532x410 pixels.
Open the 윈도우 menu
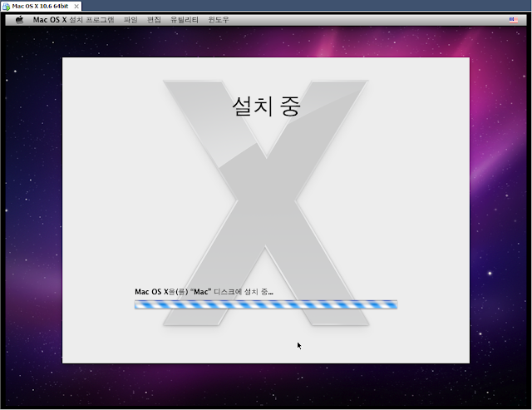click(x=218, y=20)
